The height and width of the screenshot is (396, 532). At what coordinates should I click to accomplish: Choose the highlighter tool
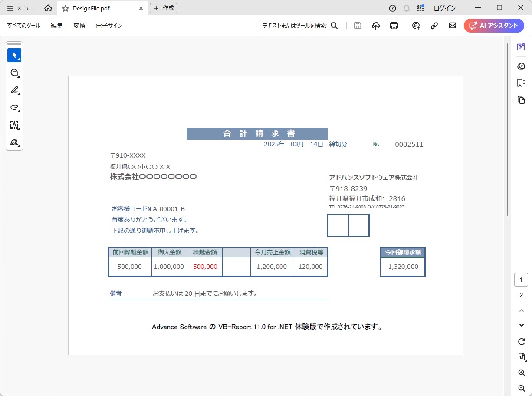pyautogui.click(x=14, y=90)
